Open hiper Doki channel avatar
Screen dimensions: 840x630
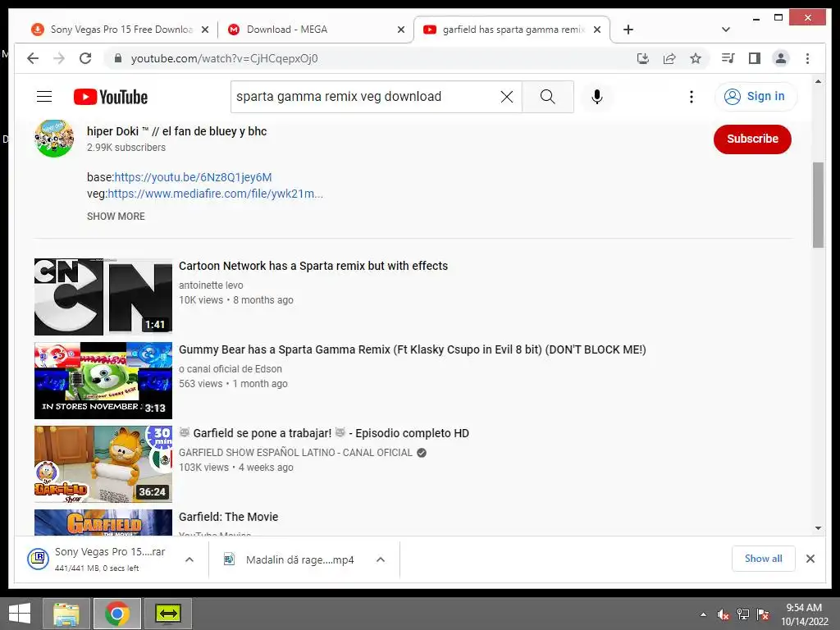(54, 138)
